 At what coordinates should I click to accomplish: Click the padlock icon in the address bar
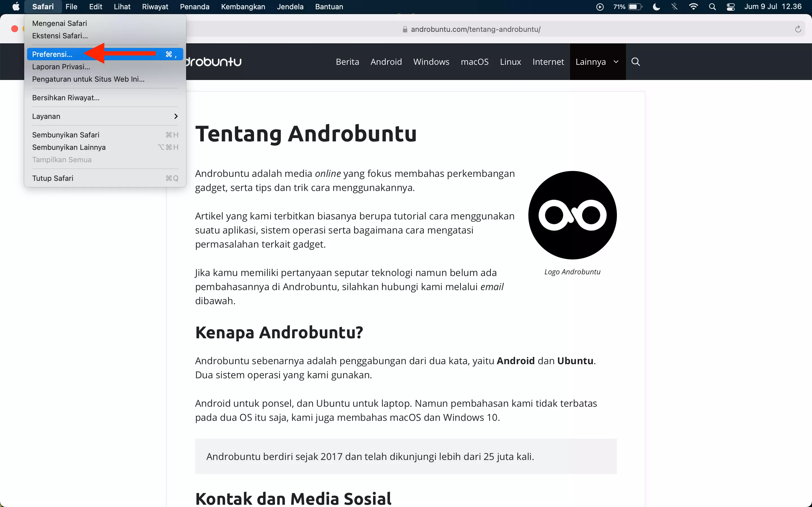click(x=405, y=29)
